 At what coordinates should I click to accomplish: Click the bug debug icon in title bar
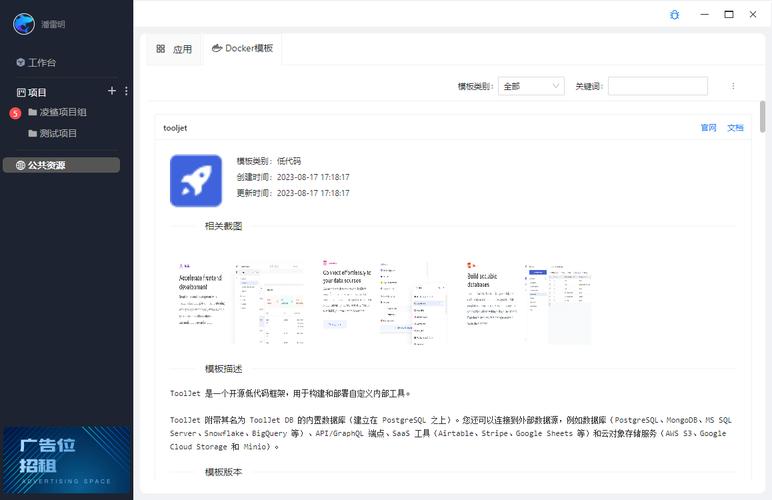675,15
